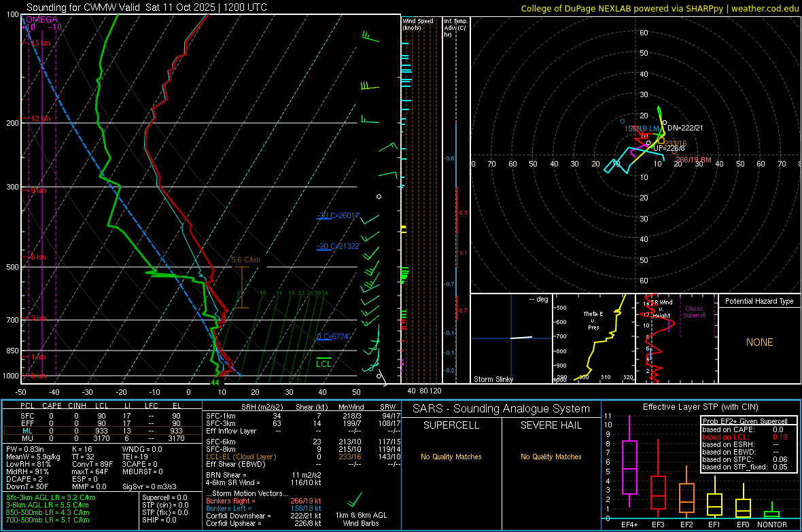This screenshot has width=802, height=532.
Task: Click the green LCL marker label
Action: [324, 363]
